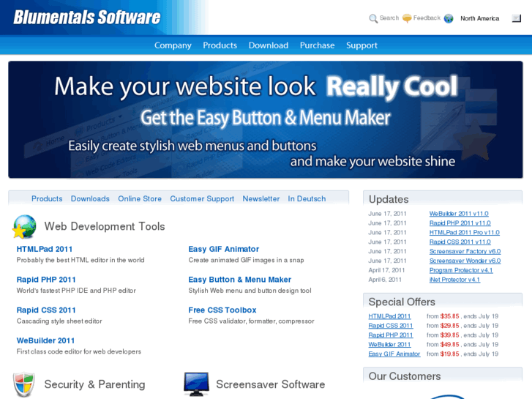Click the Special Offers panel heading
532x399 pixels.
coord(402,302)
